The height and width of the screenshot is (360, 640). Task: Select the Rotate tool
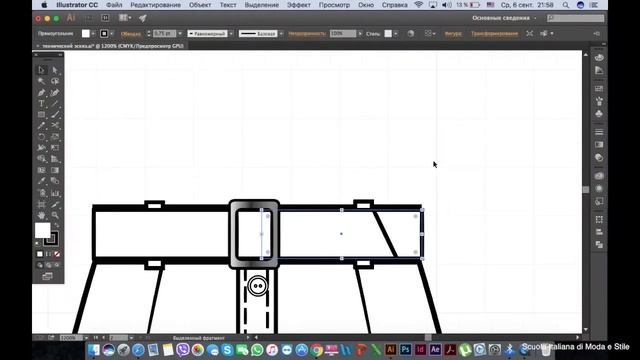click(x=42, y=137)
